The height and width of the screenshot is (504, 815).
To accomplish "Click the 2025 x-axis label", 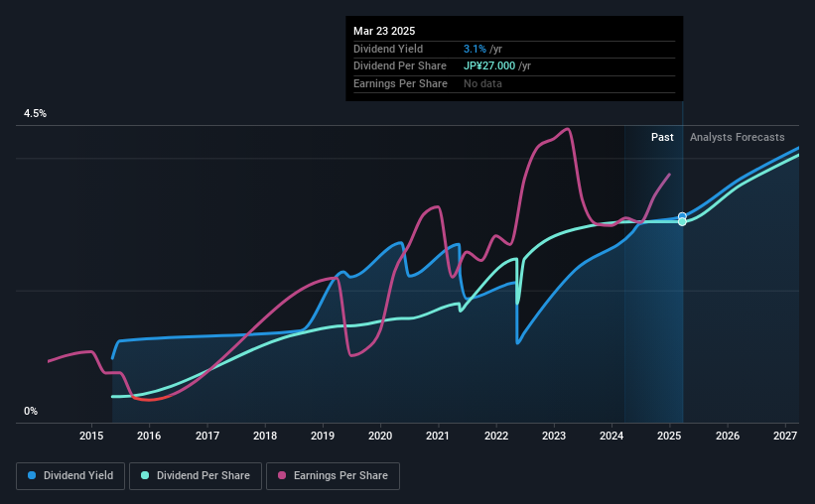I will coord(669,436).
